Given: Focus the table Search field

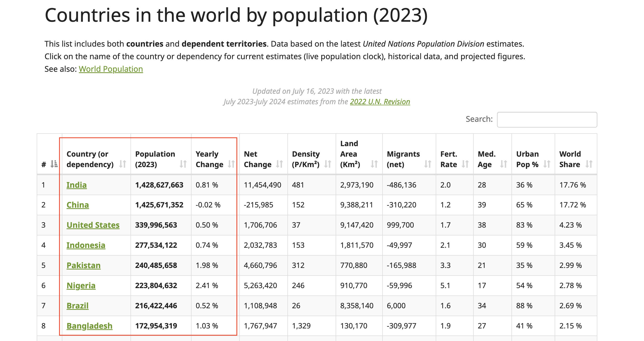Looking at the screenshot, I should pyautogui.click(x=547, y=120).
